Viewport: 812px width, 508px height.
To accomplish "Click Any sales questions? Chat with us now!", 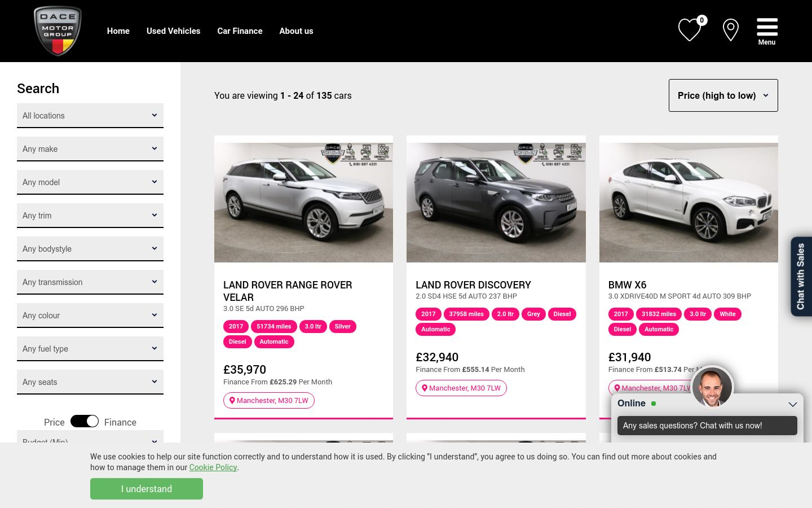I will [707, 426].
